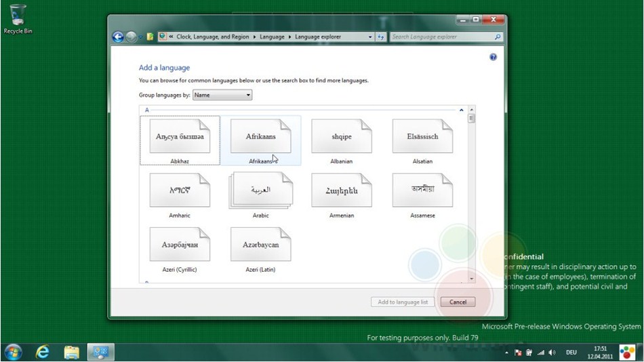This screenshot has width=644, height=362.
Task: Choose the Albanian language tile
Action: click(342, 140)
